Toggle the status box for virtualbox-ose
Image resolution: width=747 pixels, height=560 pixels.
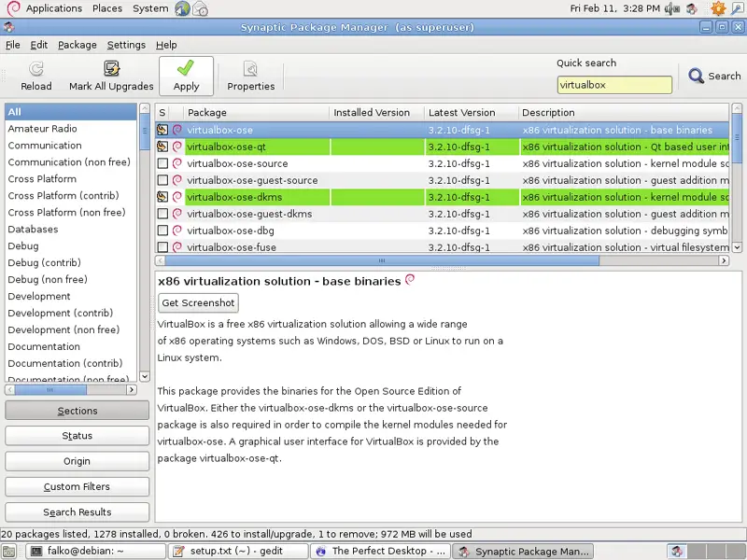click(162, 130)
